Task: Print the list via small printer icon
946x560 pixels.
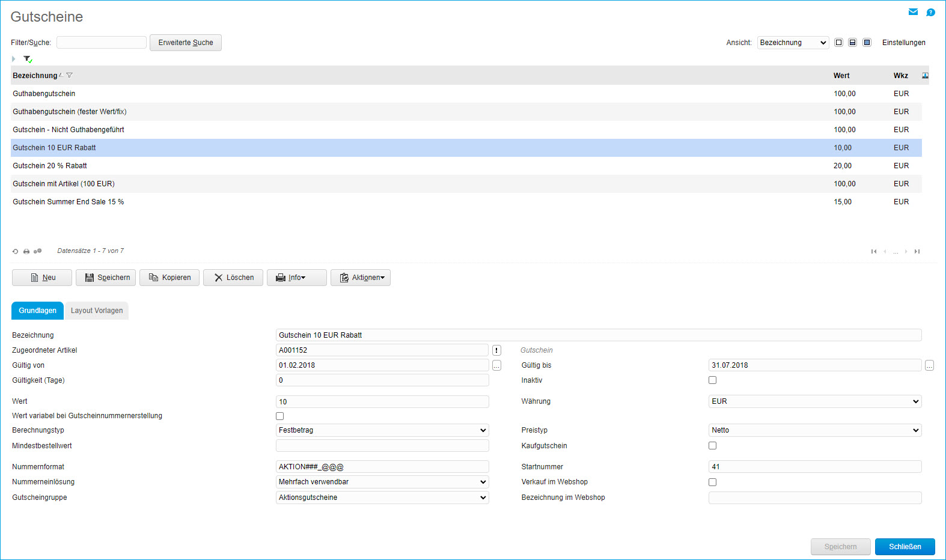Action: click(26, 251)
